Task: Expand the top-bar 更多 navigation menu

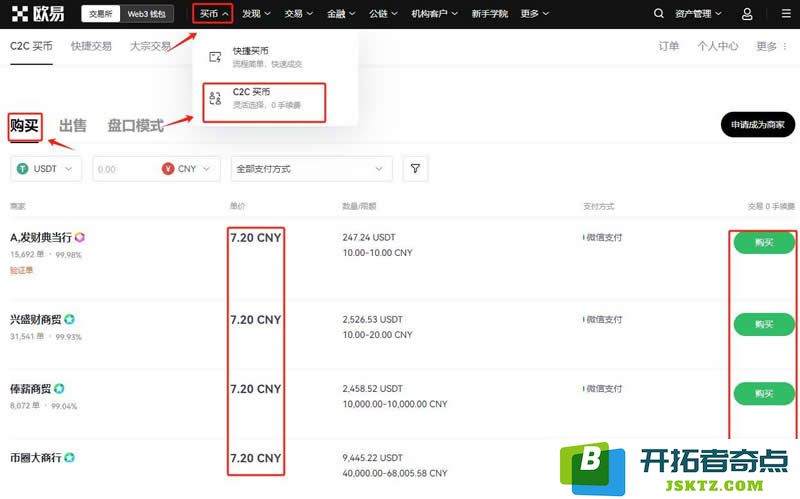Action: [x=535, y=14]
